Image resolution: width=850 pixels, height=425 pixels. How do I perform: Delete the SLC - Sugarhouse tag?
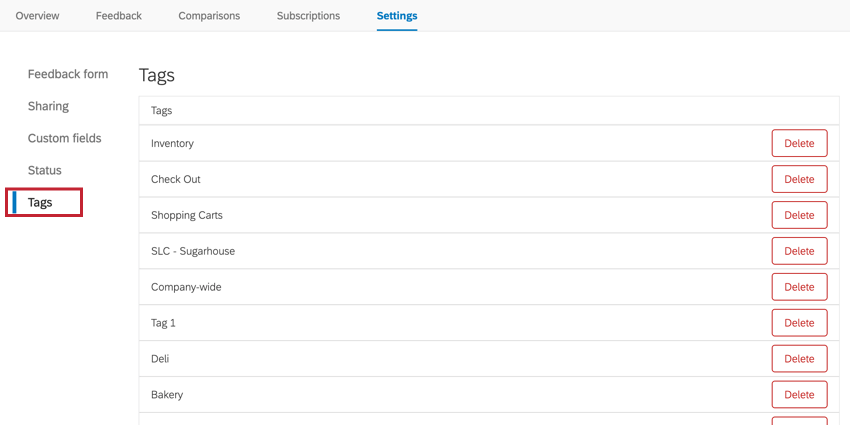pos(799,251)
